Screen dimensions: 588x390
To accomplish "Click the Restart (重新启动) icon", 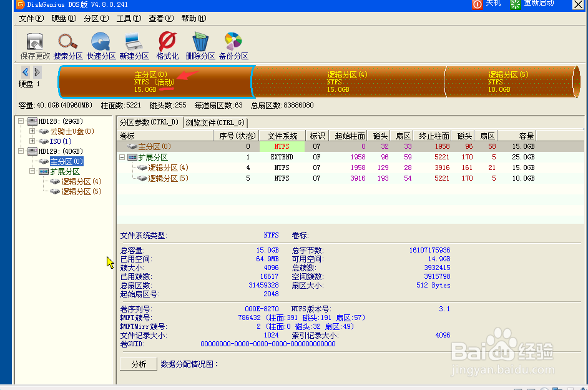I will tap(516, 4).
